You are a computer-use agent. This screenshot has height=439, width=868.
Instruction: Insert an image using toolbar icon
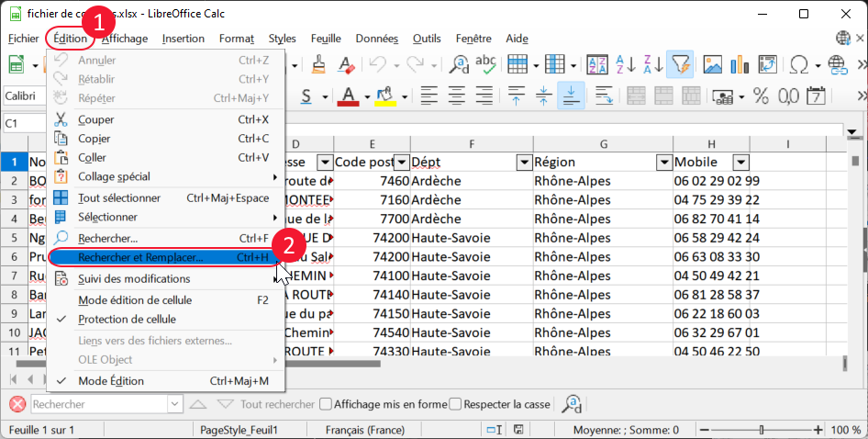coord(713,64)
